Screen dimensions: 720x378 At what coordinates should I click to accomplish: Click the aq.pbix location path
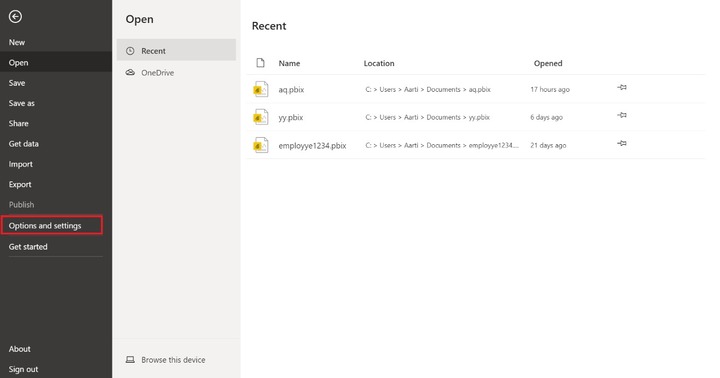tap(428, 90)
